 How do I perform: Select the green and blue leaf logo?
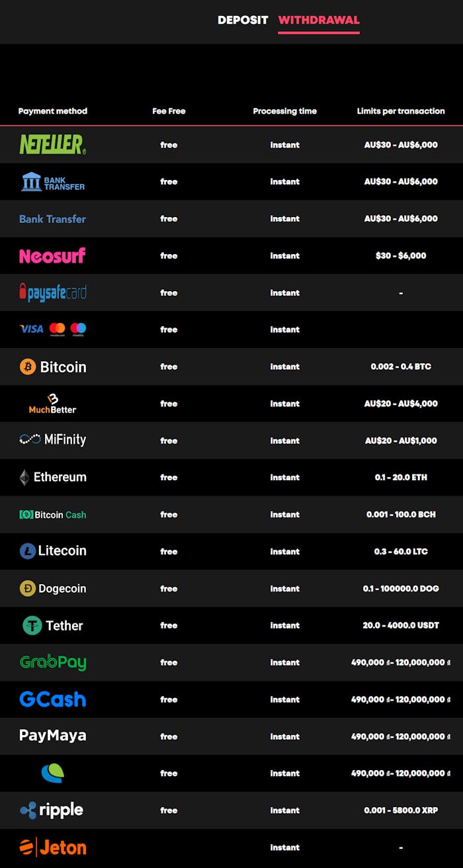[53, 773]
